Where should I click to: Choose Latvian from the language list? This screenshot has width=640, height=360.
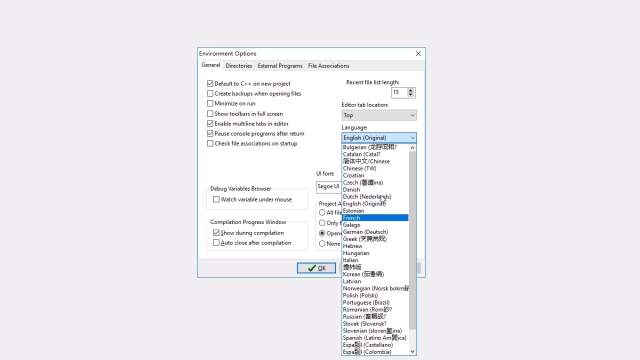click(x=375, y=282)
